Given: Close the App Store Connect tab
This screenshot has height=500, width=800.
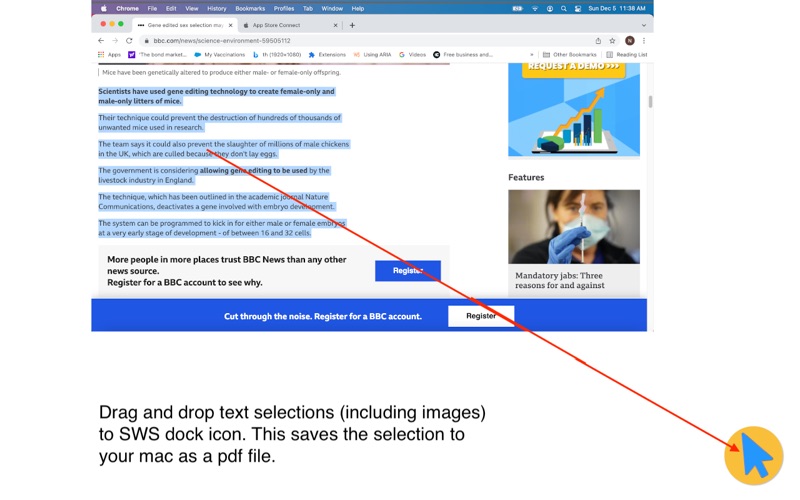Looking at the screenshot, I should coord(335,25).
